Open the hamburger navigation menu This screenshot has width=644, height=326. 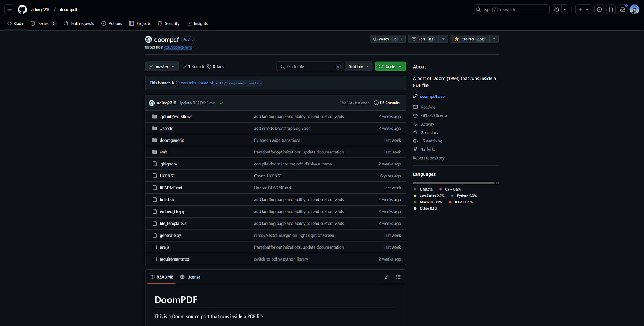click(9, 9)
